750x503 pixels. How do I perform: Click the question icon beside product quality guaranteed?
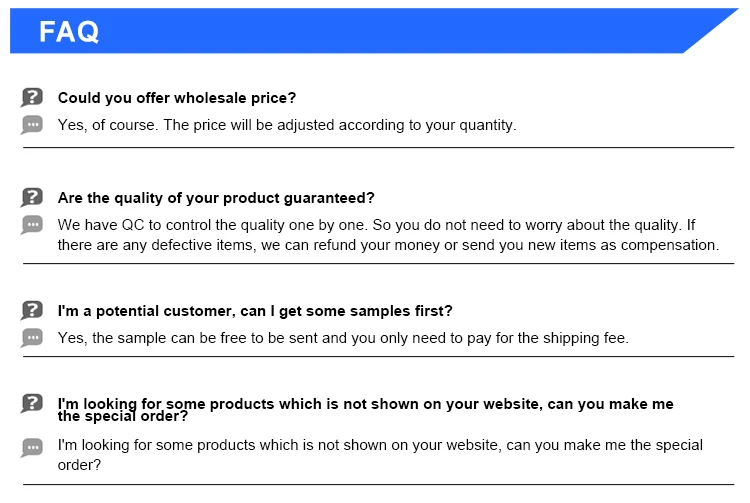click(32, 197)
